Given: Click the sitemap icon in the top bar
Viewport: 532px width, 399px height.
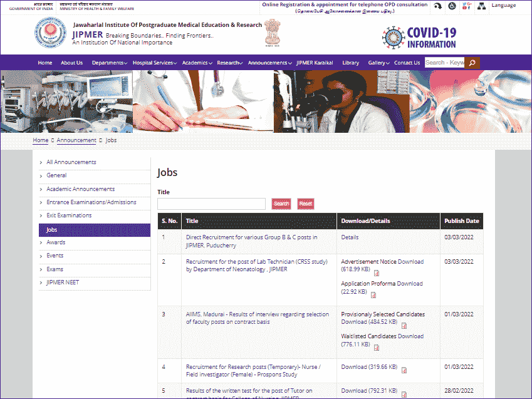Looking at the screenshot, I should pos(482,6).
